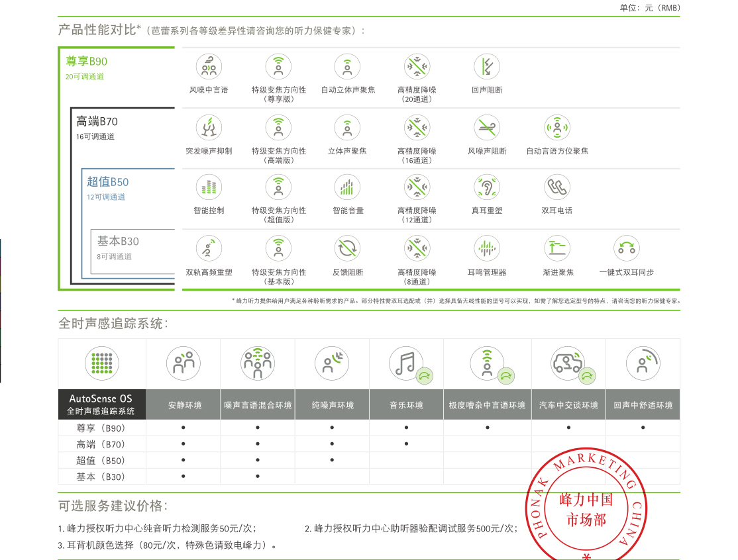Viewport: 738px width, 560px height.
Task: Click the 16可调通道 text
Action: click(x=95, y=137)
